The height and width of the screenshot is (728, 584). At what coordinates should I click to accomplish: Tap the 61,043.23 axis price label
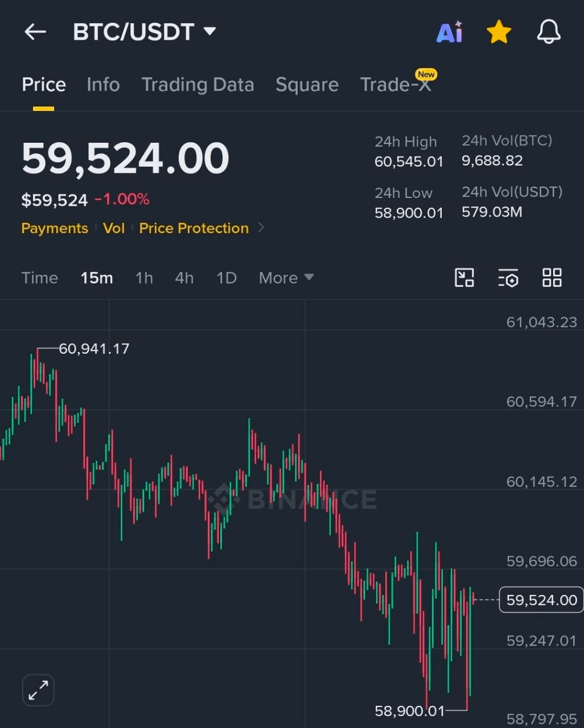coord(542,322)
